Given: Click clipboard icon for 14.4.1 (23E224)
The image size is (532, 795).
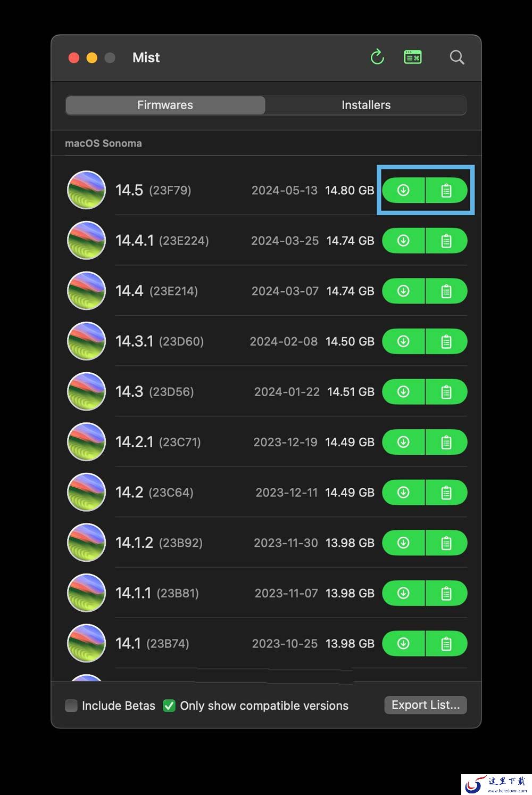Looking at the screenshot, I should pyautogui.click(x=446, y=241).
